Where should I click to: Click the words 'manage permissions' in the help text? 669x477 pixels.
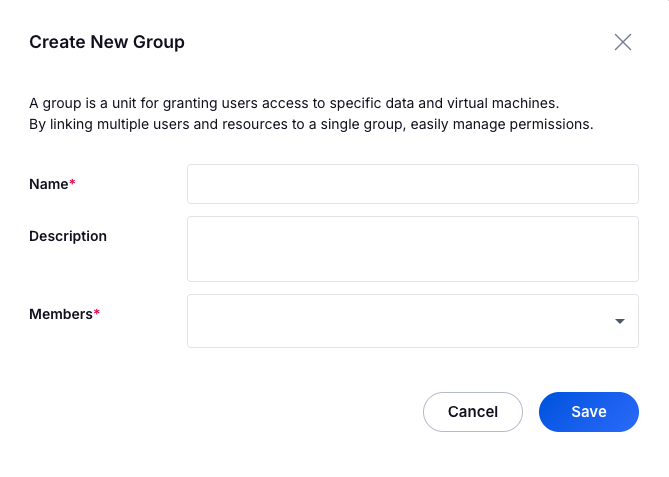[x=530, y=125]
